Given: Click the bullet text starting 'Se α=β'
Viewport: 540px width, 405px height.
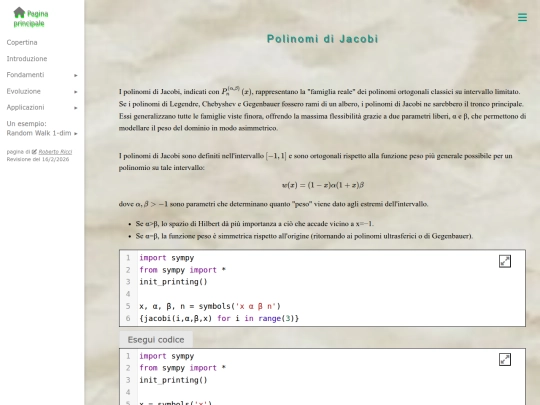Looking at the screenshot, I should coord(304,236).
